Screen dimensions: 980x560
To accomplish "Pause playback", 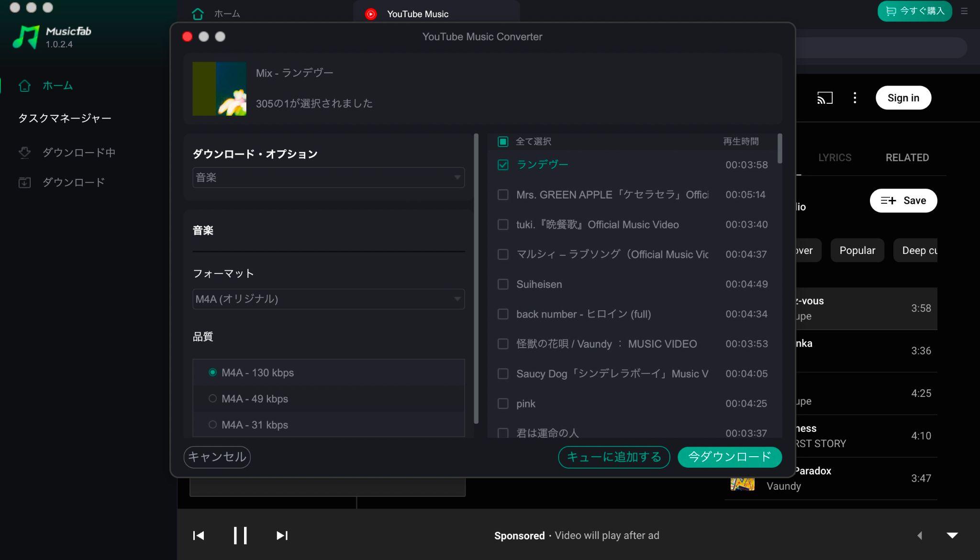I will (240, 535).
